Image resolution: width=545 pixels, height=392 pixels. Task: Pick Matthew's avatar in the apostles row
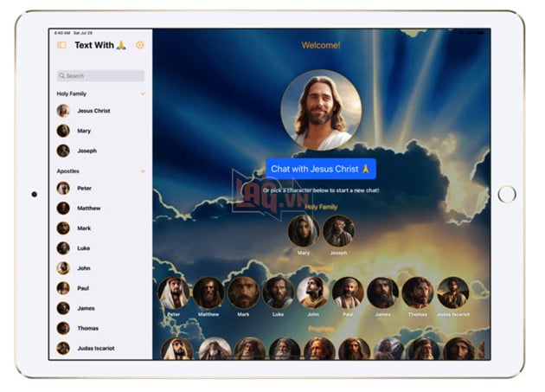208,292
